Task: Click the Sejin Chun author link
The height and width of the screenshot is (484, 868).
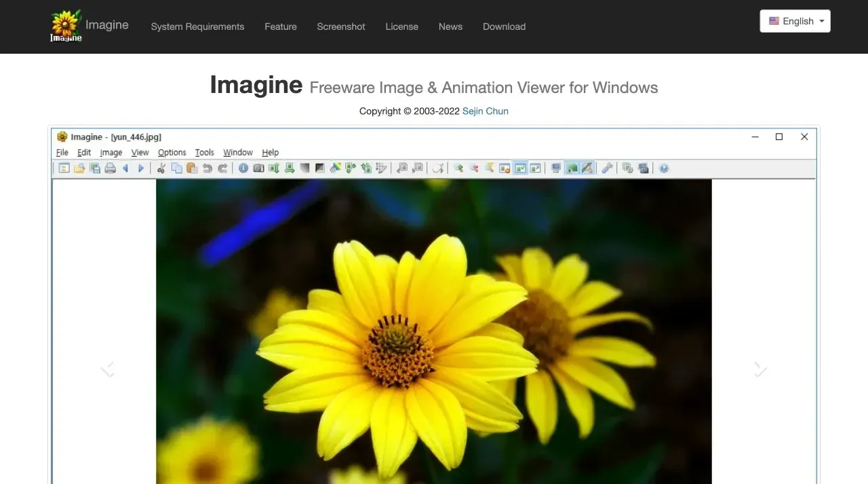Action: point(486,111)
